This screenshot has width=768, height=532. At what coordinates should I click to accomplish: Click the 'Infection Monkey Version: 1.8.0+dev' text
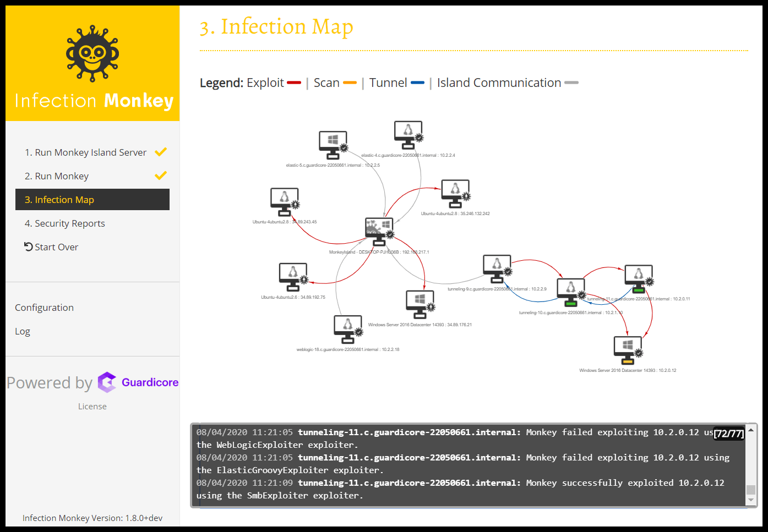92,518
